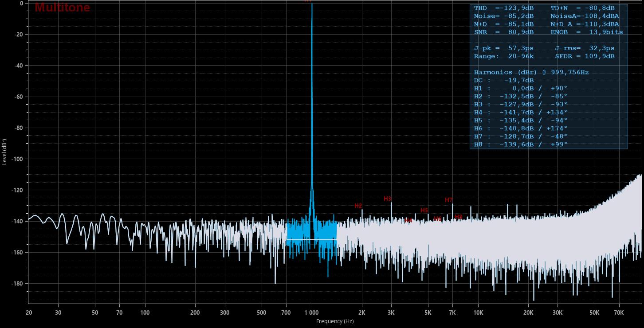Select the THD =-123,9dB reading
The height and width of the screenshot is (328, 644).
pos(504,8)
